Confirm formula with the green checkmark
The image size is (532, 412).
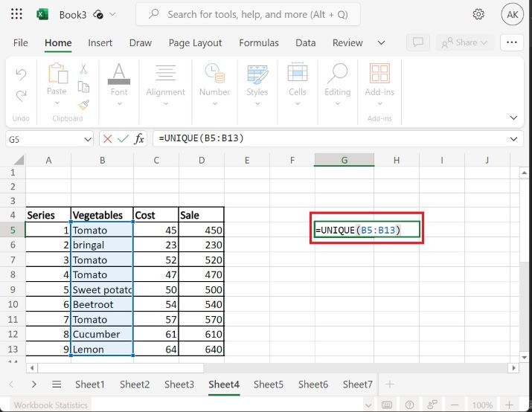[x=123, y=138]
